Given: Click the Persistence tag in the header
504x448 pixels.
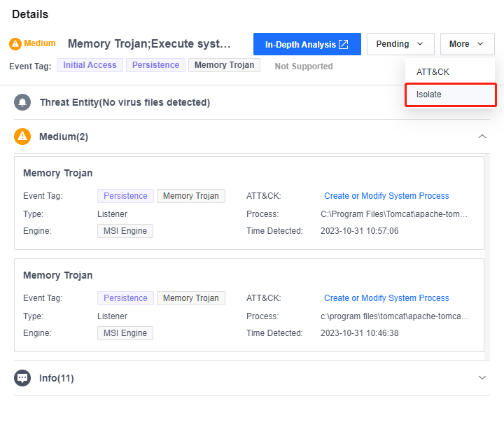Looking at the screenshot, I should [155, 65].
